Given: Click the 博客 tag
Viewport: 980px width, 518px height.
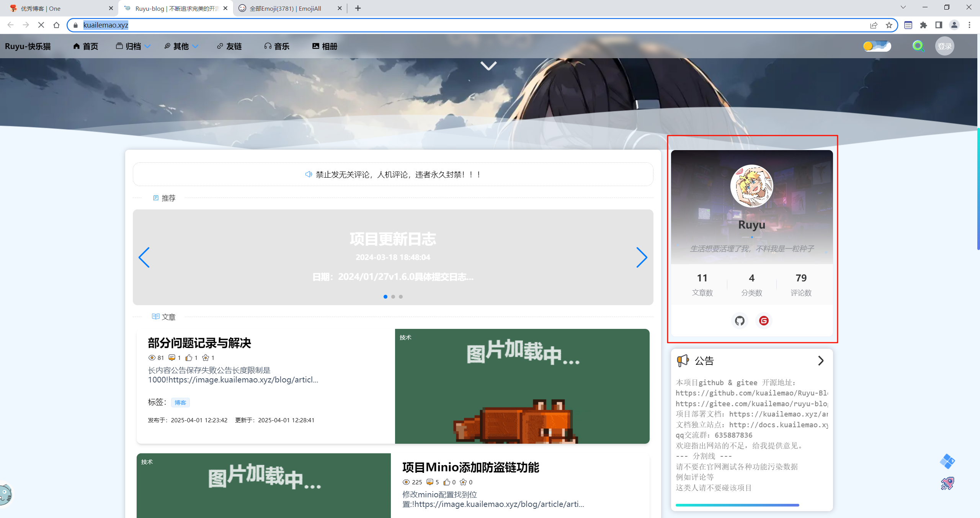Looking at the screenshot, I should click(180, 402).
